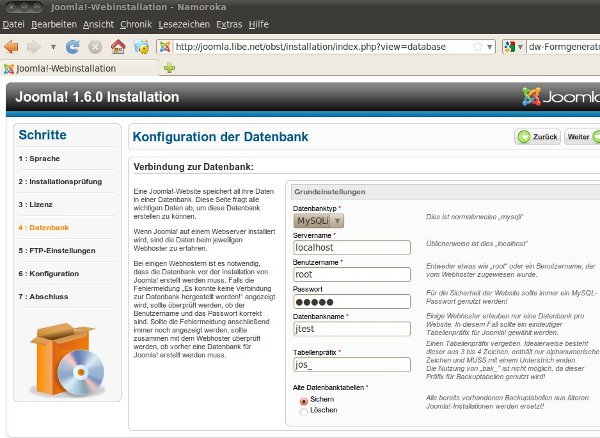Open the address bar URL history dropdown

pos(489,47)
